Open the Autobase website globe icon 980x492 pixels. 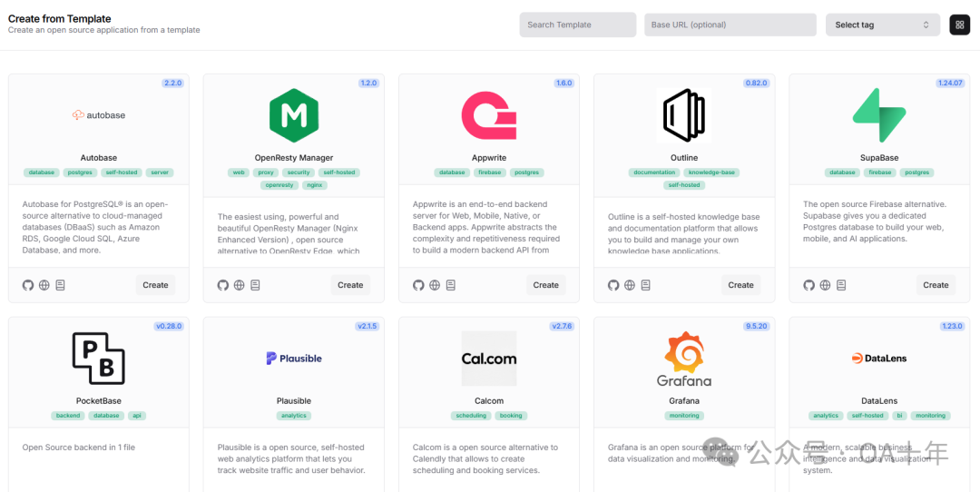click(44, 285)
